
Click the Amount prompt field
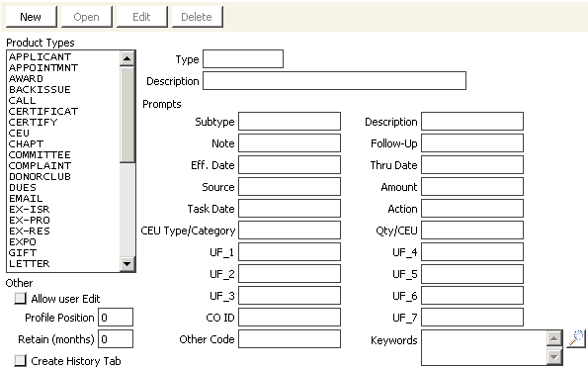click(472, 187)
